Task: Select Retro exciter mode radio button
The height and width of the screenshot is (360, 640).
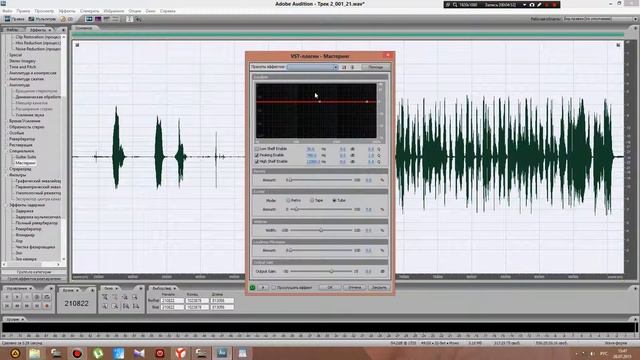Action: (288, 200)
